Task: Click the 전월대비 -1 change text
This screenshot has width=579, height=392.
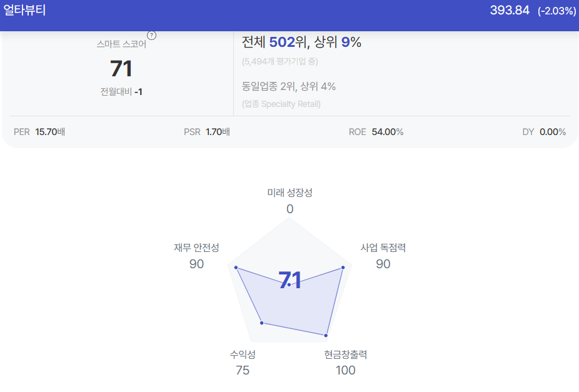Action: pos(121,91)
